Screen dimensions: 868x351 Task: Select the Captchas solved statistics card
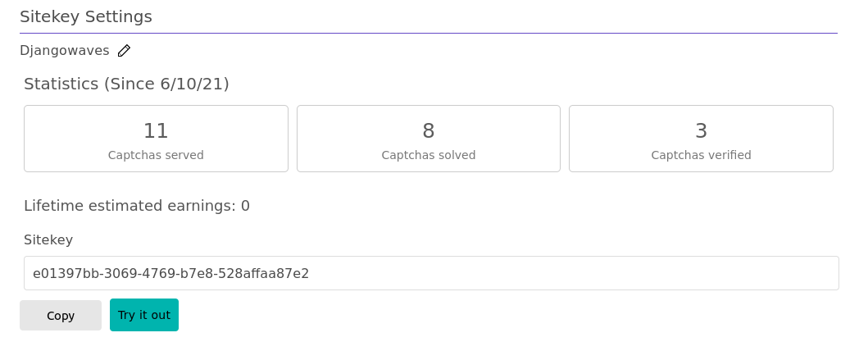(429, 139)
